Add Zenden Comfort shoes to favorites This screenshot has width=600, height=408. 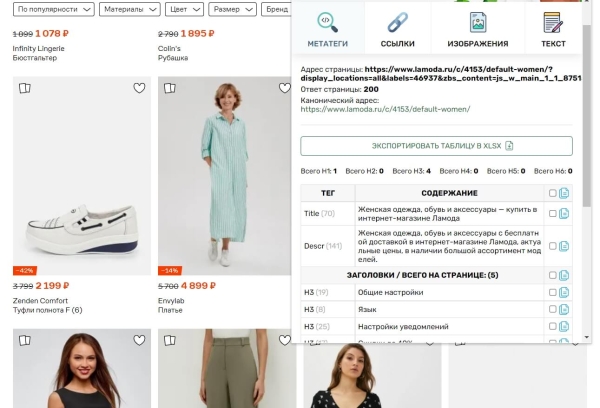click(139, 88)
